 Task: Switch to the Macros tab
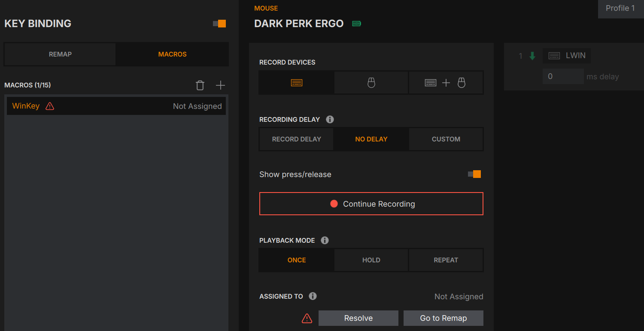172,54
